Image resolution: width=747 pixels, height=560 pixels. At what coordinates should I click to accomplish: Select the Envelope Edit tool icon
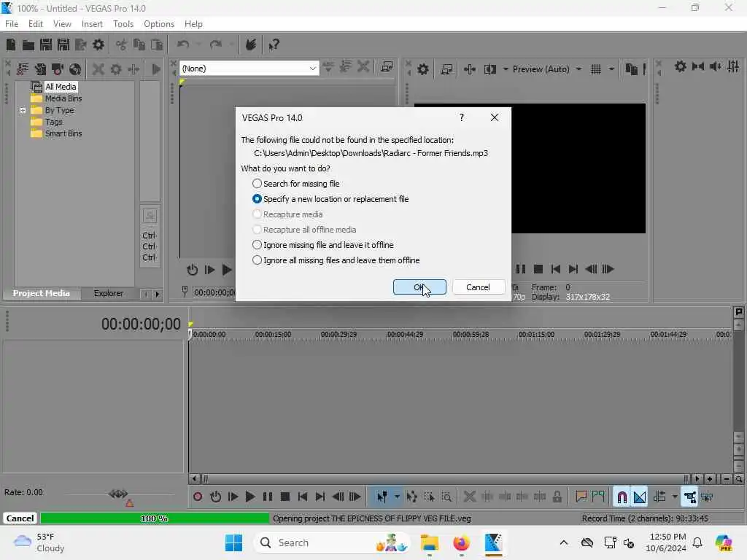point(411,497)
